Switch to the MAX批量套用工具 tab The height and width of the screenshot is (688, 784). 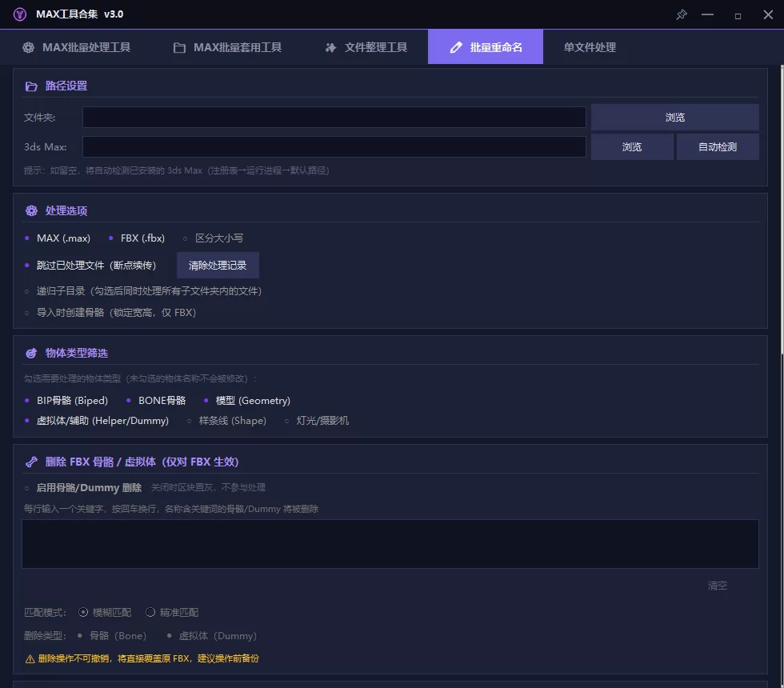[x=227, y=47]
